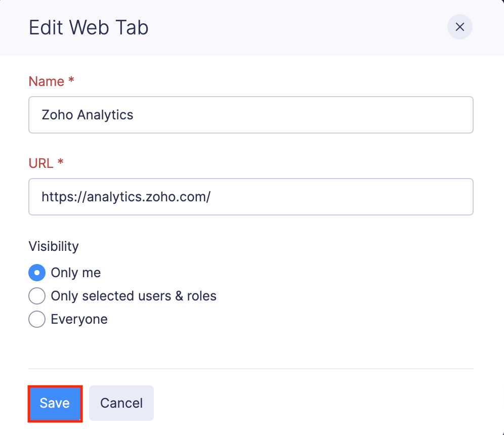Enable the Everyone radio button
Screen dimensions: 504x435
pos(36,319)
